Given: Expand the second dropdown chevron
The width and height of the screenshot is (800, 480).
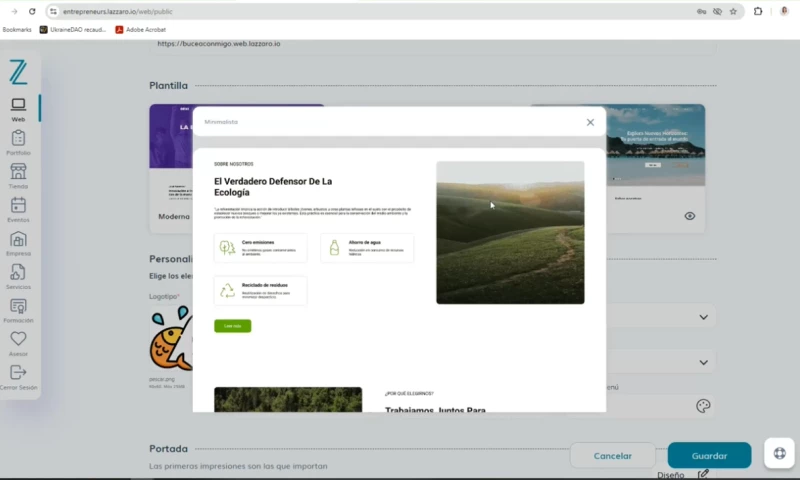Looking at the screenshot, I should point(704,362).
